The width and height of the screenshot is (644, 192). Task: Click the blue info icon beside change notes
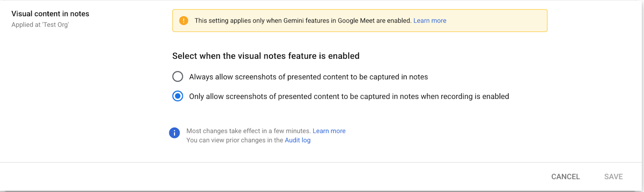[174, 133]
